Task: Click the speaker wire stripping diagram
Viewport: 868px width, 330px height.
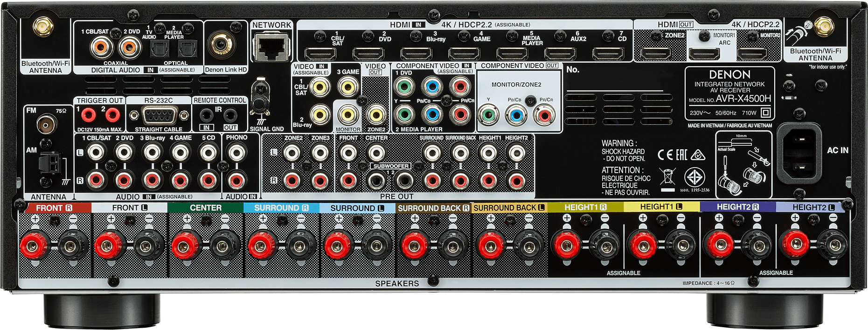Action: [x=743, y=165]
